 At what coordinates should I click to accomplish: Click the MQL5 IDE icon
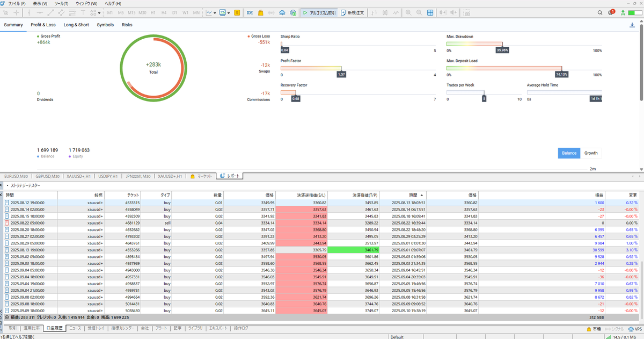pos(250,12)
